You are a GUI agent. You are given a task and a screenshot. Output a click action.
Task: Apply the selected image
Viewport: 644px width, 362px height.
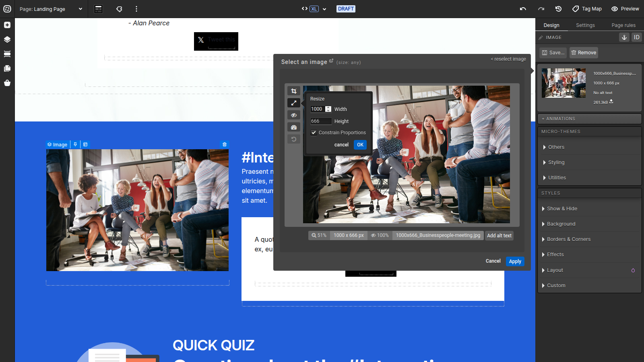click(x=515, y=261)
